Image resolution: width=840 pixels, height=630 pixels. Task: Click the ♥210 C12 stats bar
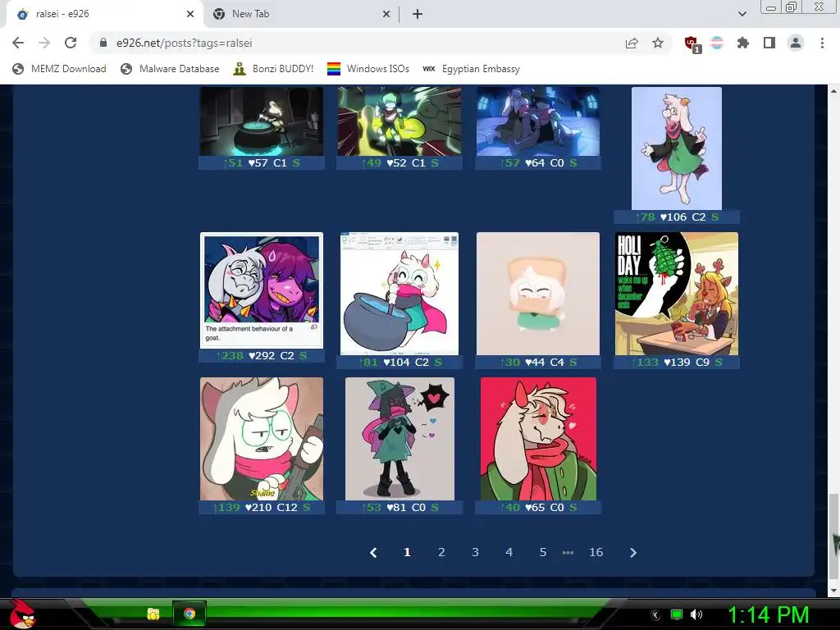tap(262, 507)
